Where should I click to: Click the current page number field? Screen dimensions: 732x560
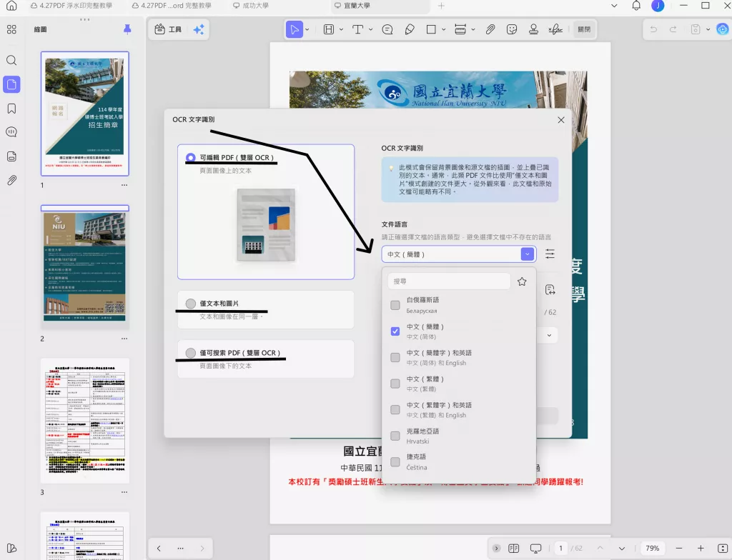pos(560,549)
